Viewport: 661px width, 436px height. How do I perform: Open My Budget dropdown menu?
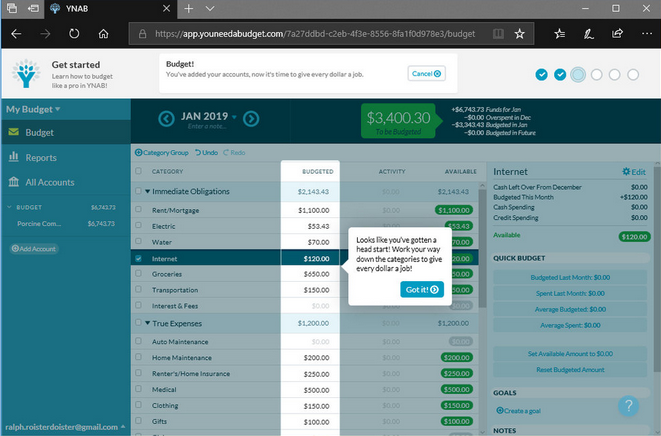click(33, 109)
